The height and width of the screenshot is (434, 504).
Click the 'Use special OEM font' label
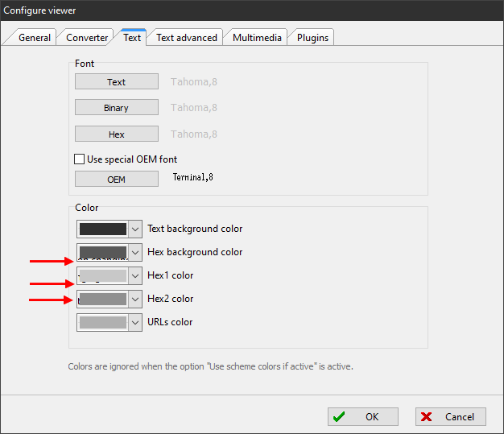click(x=132, y=159)
